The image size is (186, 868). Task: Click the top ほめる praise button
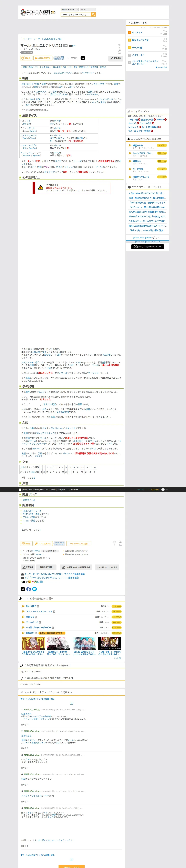[x=26, y=58]
